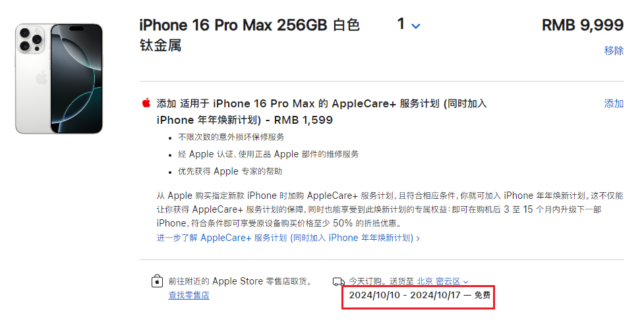
Task: Open 进一步了解 AppleCare+ 服务计划 link
Action: [285, 238]
